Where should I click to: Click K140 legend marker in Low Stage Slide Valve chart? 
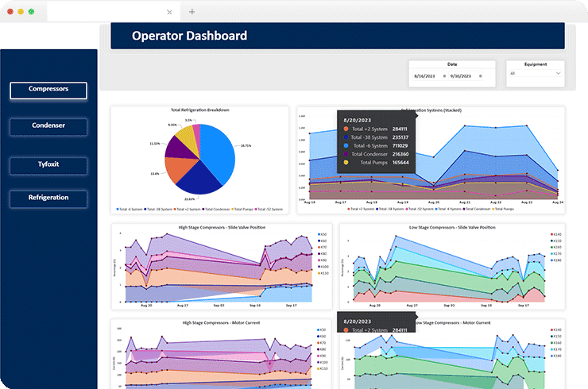552,235
